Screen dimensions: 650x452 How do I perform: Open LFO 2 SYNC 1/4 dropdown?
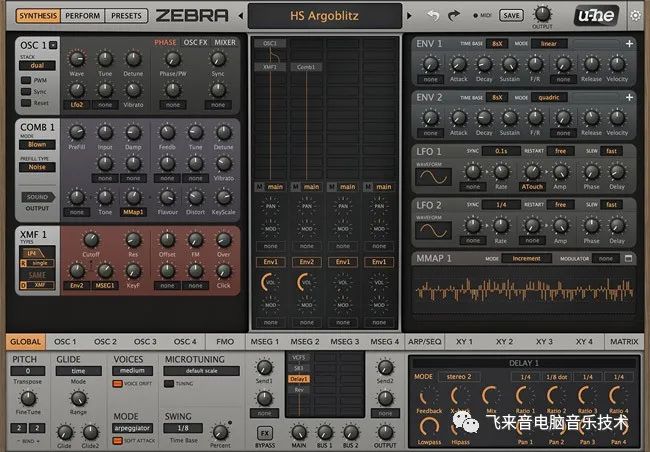click(501, 204)
